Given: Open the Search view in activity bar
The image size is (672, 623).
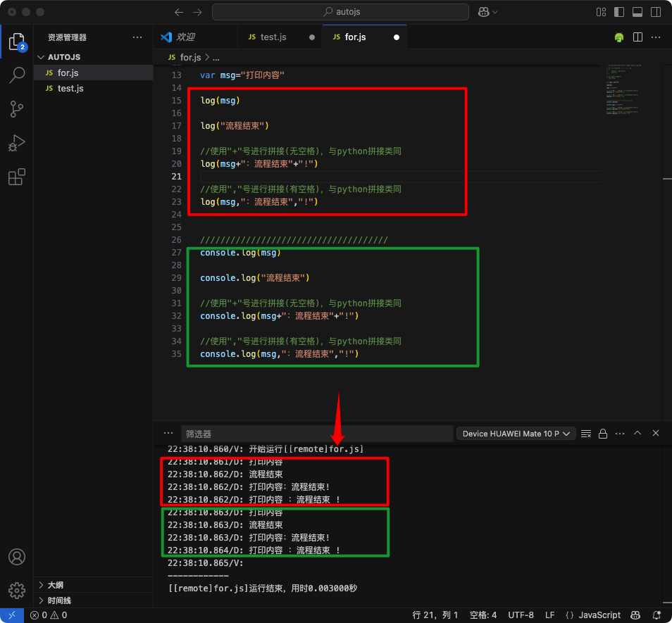Looking at the screenshot, I should tap(16, 75).
